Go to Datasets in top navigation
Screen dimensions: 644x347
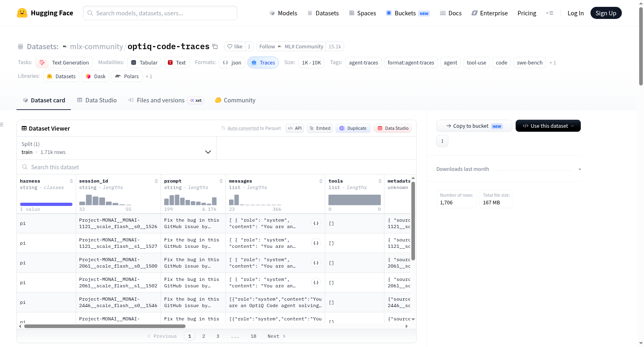(x=323, y=13)
